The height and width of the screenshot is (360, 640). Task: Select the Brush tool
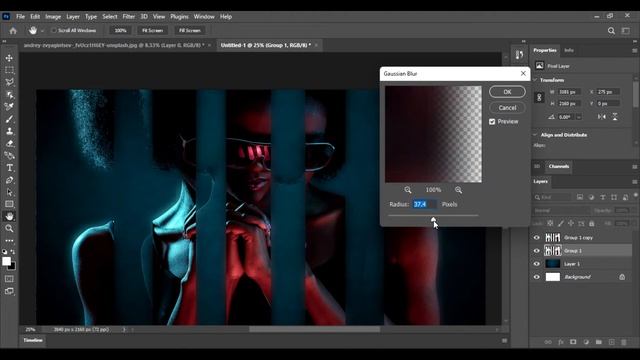tap(9, 119)
